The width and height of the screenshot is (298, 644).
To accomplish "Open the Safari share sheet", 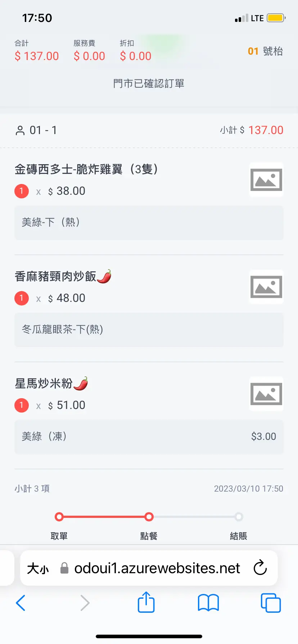I will 146,602.
